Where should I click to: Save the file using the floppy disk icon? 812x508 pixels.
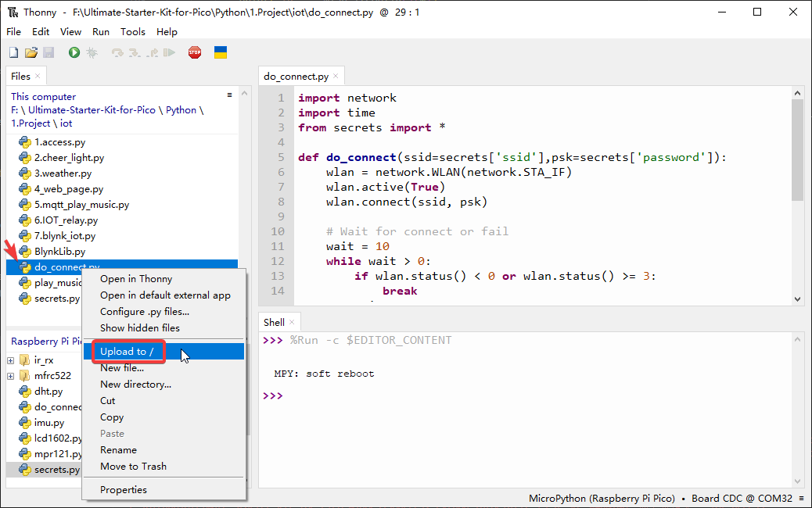[49, 52]
